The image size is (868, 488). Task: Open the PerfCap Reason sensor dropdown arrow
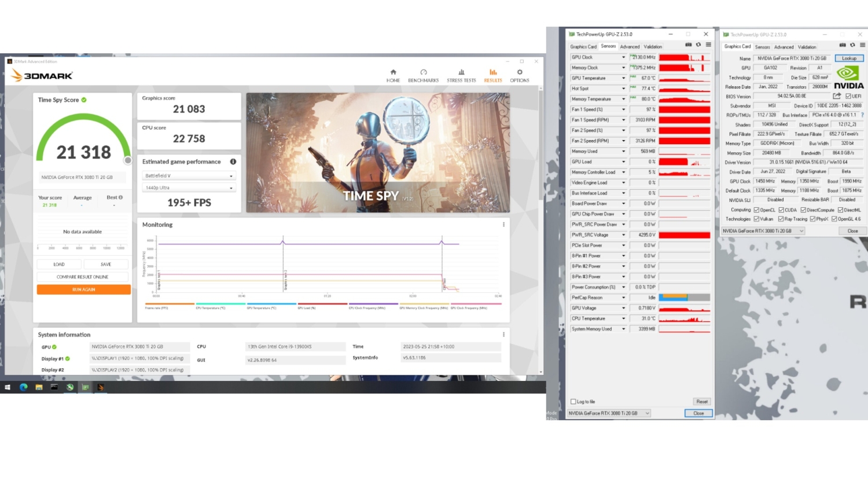click(623, 298)
